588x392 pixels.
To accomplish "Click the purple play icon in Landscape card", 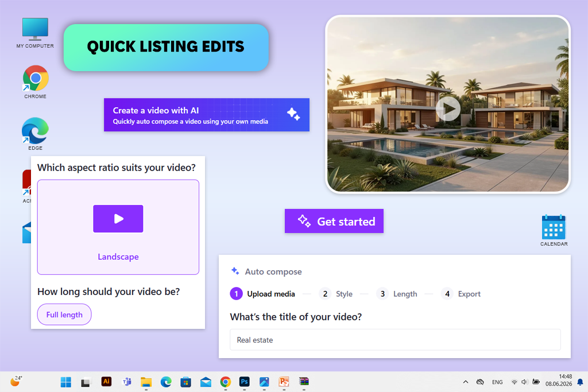I will [x=118, y=219].
